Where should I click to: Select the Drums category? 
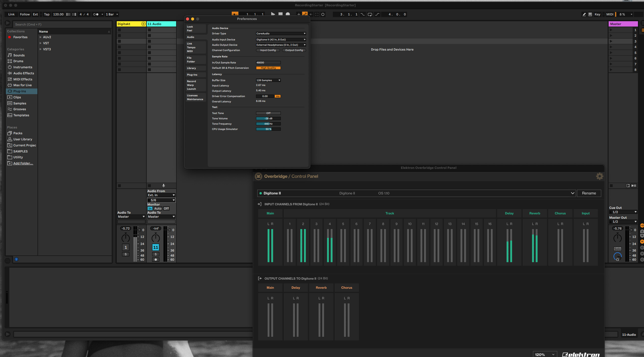[x=18, y=61]
